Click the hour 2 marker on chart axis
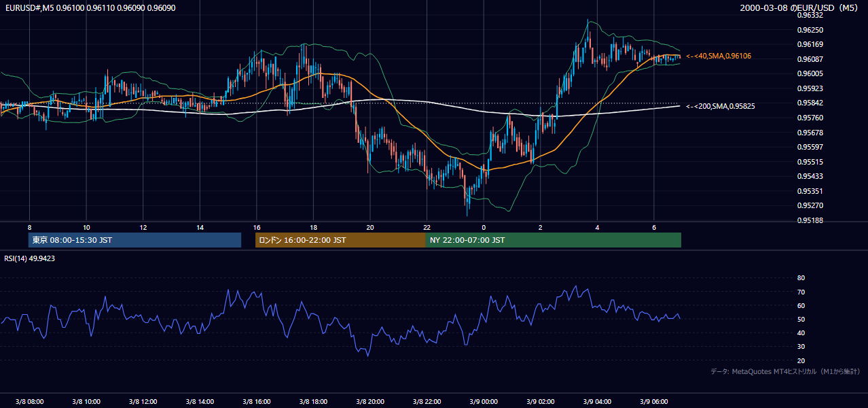The width and height of the screenshot is (868, 408). point(540,227)
